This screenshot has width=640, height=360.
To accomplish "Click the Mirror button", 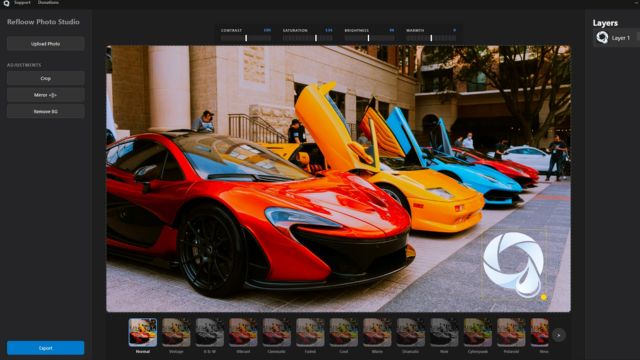I will coord(45,95).
